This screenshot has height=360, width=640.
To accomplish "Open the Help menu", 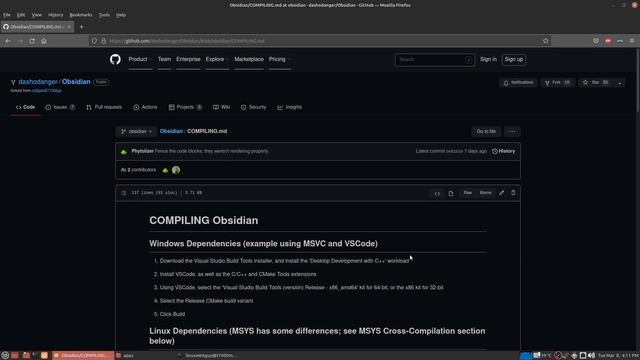I will (x=121, y=15).
